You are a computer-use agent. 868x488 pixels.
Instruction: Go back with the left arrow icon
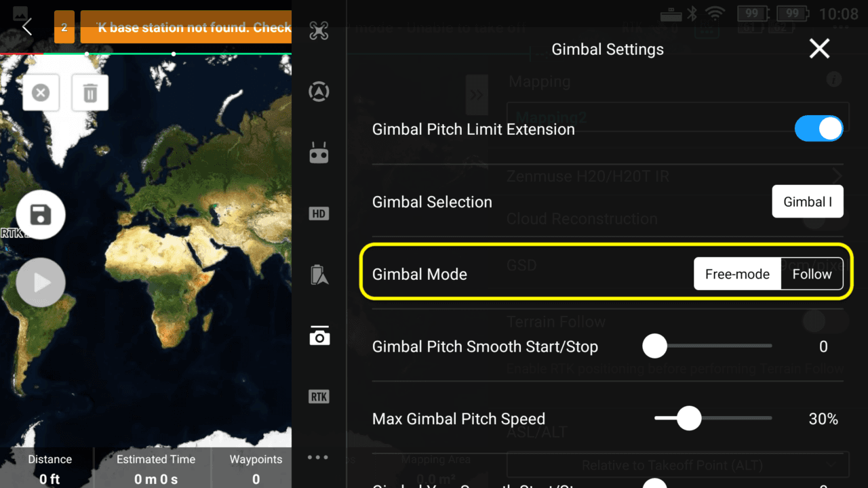(27, 27)
